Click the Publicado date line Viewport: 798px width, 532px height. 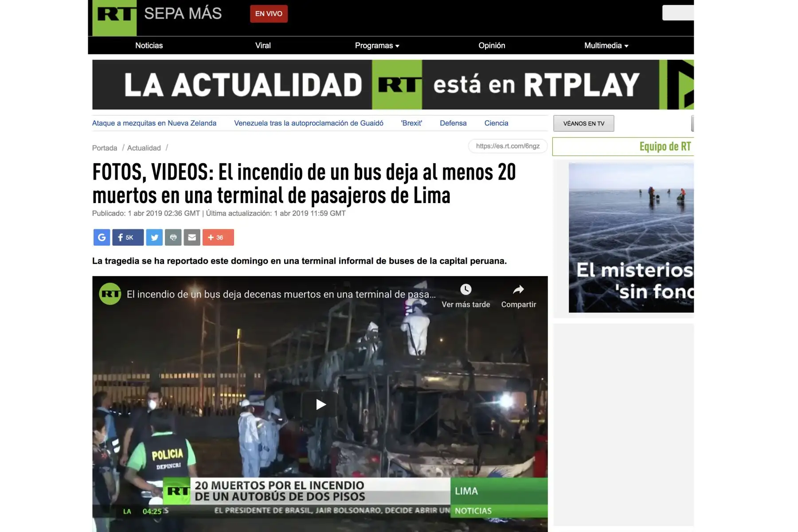click(x=219, y=213)
